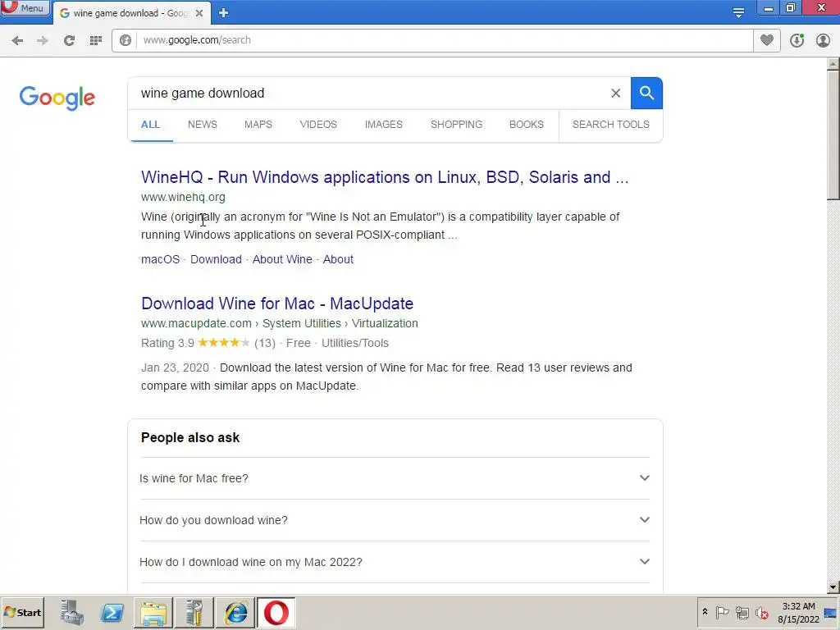Show hidden tray icons arrow
This screenshot has width=840, height=630.
click(705, 612)
